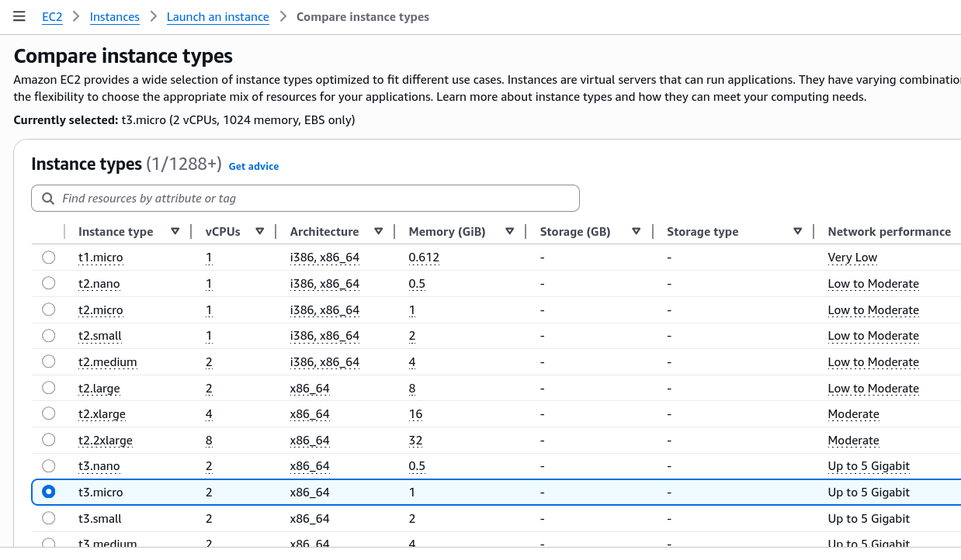This screenshot has height=560, width=961.
Task: Open the Architecture column filter arrow
Action: click(379, 231)
